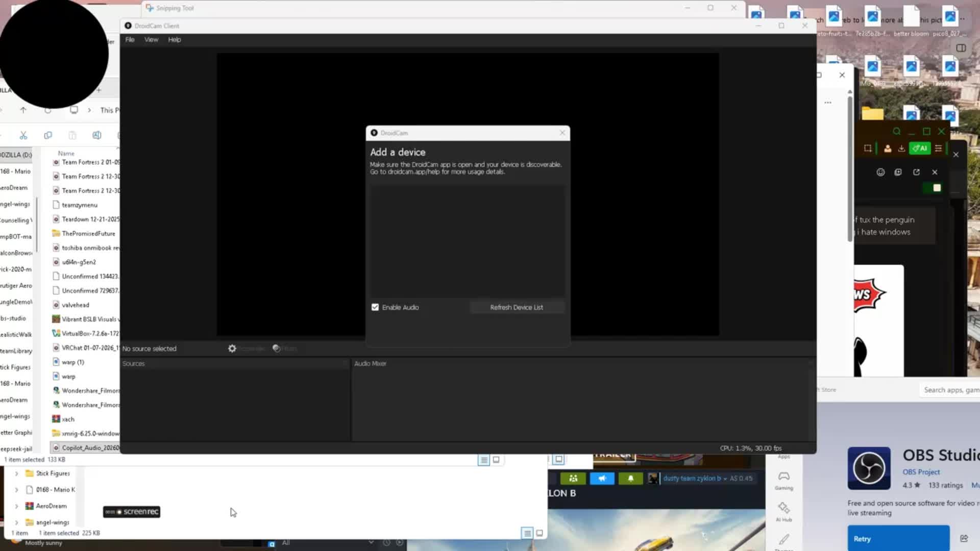Click the Name column header in File Explorer
980x551 pixels.
click(66, 154)
